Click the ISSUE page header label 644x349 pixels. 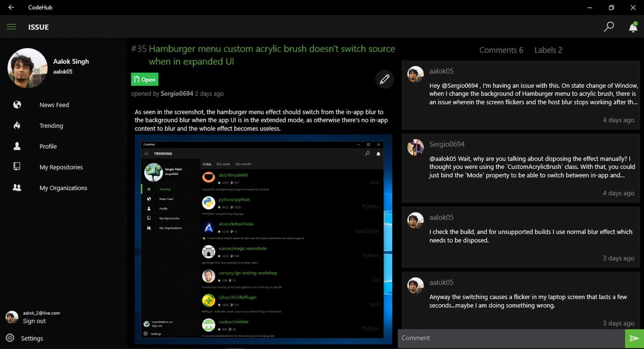tap(38, 27)
